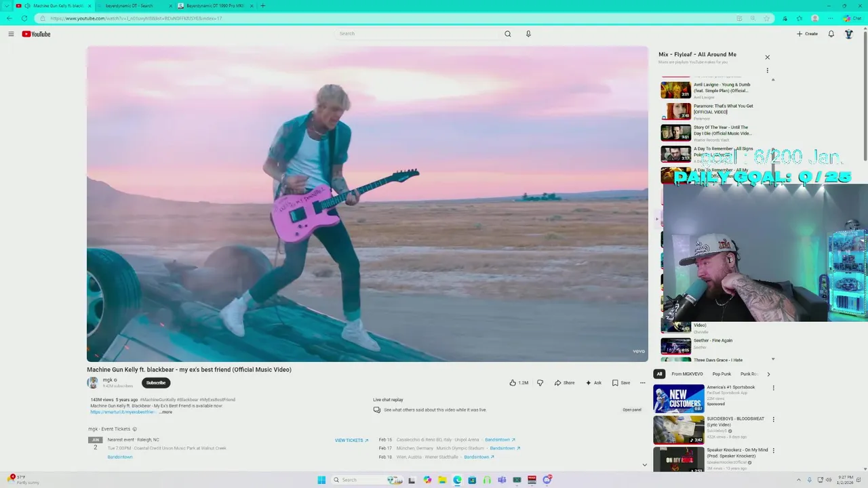Focus the YouTube search input field
868x488 pixels.
click(417, 34)
